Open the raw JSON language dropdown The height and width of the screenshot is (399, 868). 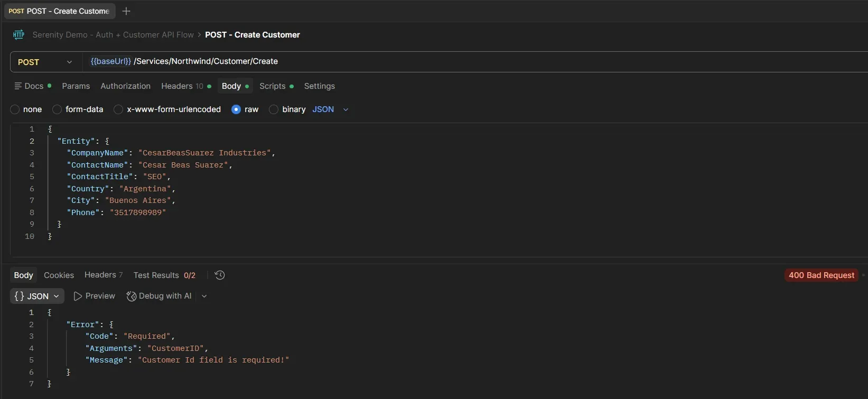tap(331, 109)
